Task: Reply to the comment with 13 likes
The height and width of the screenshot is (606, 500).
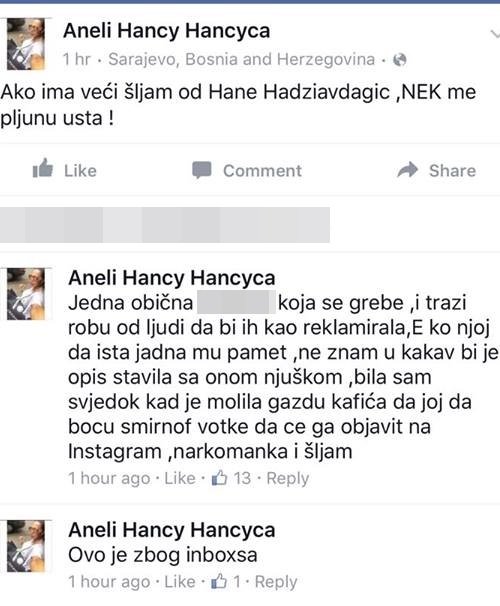Action: click(x=288, y=478)
